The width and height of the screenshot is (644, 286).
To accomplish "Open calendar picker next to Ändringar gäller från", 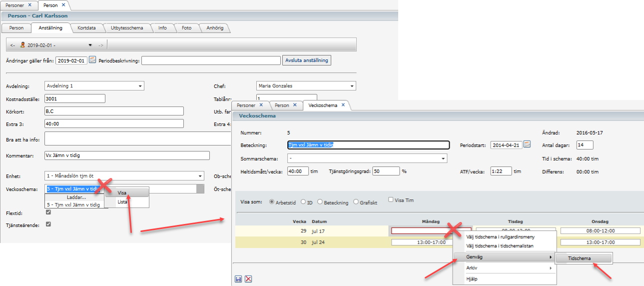I will click(x=92, y=60).
